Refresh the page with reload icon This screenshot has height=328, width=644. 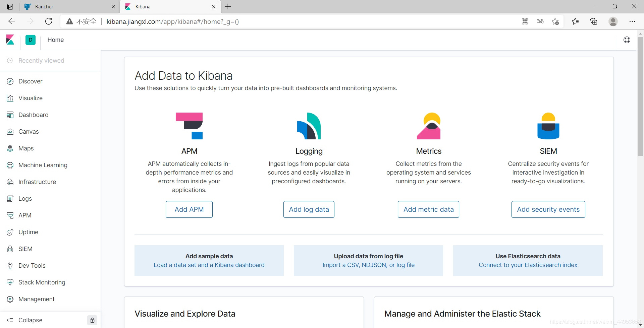point(49,21)
